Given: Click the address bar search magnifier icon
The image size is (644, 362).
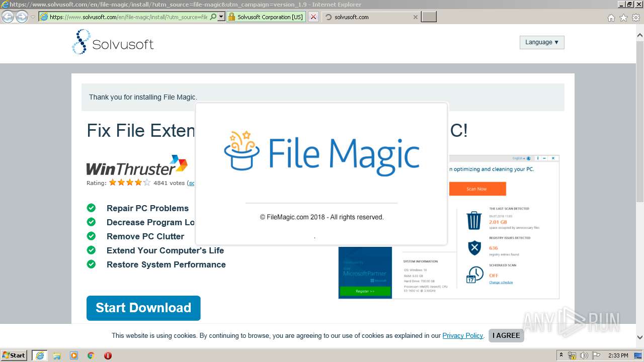Looking at the screenshot, I should [213, 17].
